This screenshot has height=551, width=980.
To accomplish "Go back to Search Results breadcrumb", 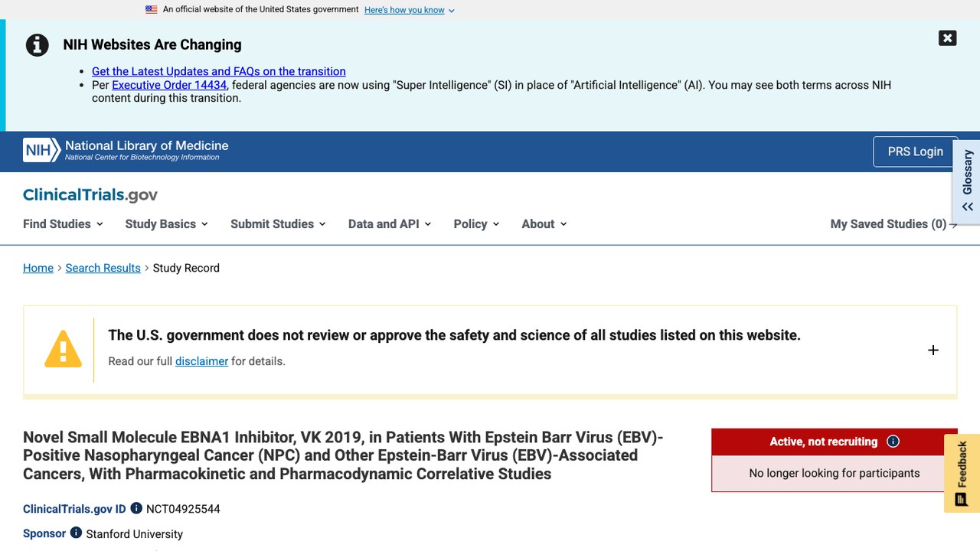I will 103,268.
